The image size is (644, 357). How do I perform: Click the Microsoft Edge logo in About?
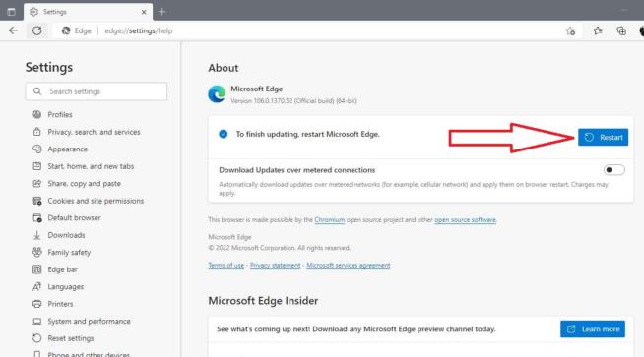(217, 94)
